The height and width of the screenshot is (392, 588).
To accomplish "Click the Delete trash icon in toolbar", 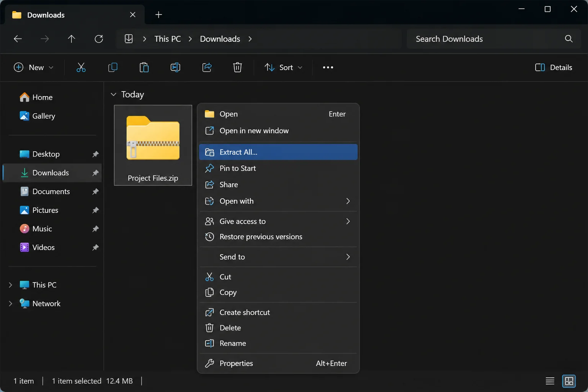I will (237, 67).
